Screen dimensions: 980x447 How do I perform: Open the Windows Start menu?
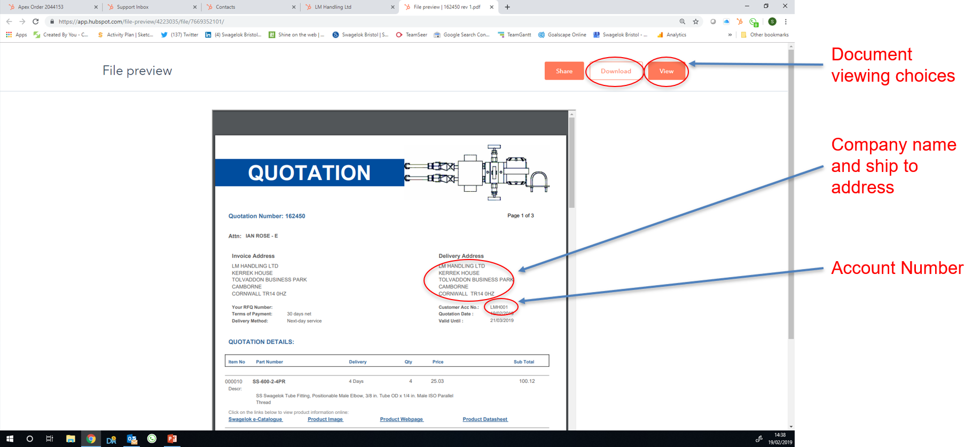(x=10, y=439)
